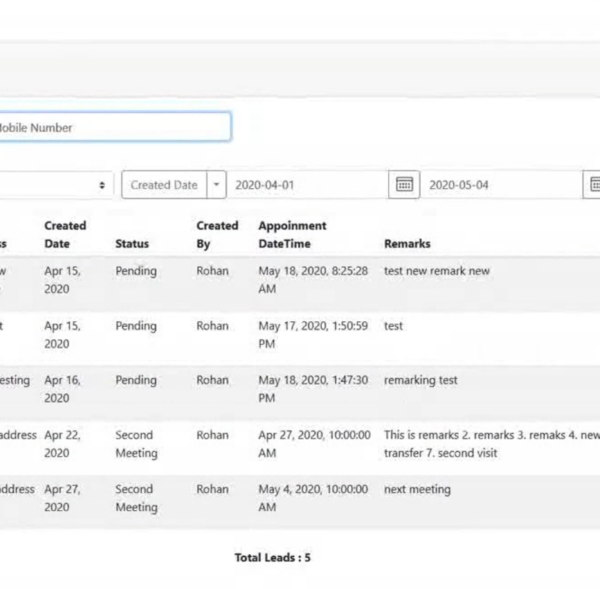Click Rohan in the Apr 27, 2020 row
The image size is (600, 589).
(212, 489)
